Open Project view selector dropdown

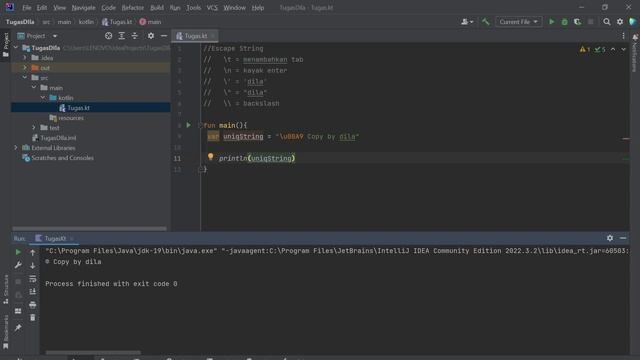click(x=37, y=36)
